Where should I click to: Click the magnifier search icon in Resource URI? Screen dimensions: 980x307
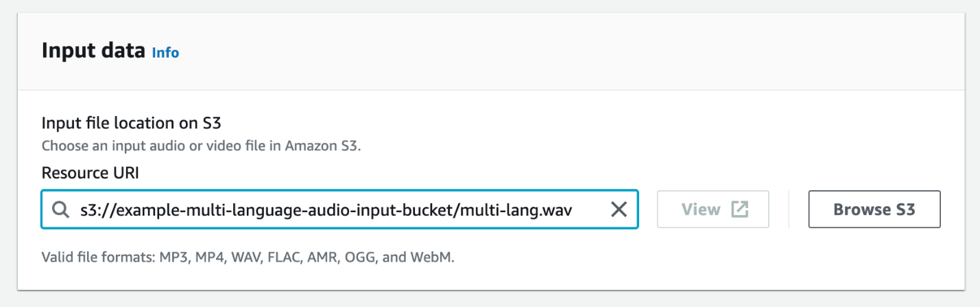60,209
